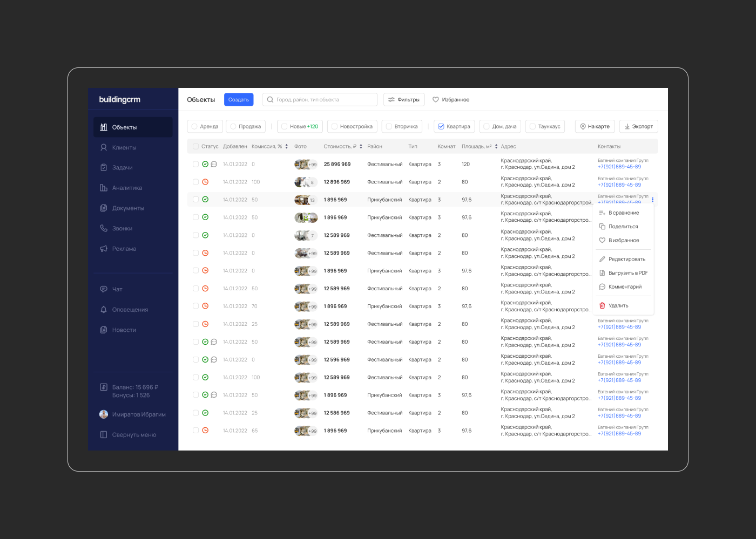Select the Аренда radio option

coord(195,127)
